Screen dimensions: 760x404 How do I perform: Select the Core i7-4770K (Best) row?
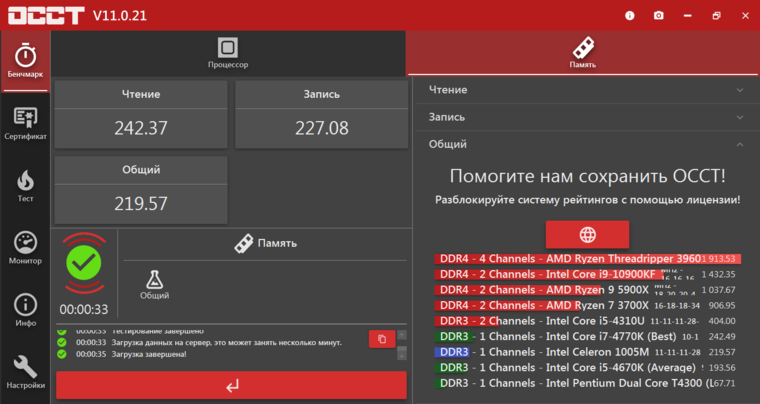(x=587, y=336)
